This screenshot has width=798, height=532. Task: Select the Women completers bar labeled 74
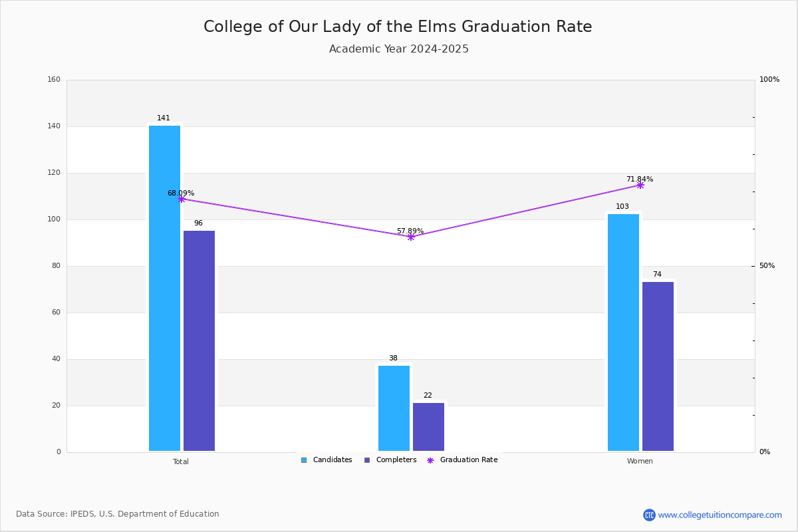coord(658,366)
